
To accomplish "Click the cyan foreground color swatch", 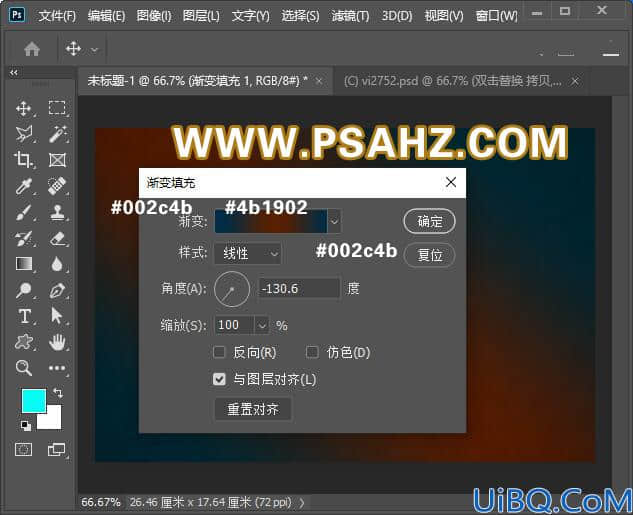I will point(34,400).
